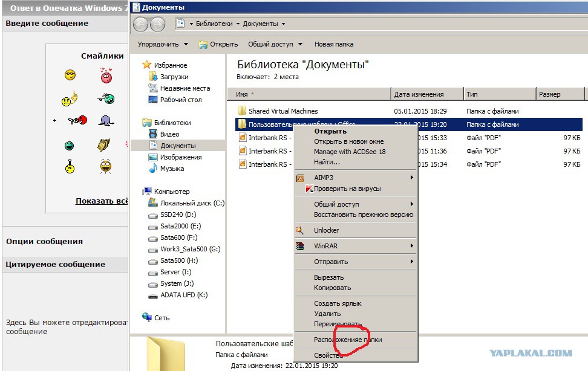Click the Компьютер icon in navigation pane
Screen dimensions: 588x371
pos(146,191)
